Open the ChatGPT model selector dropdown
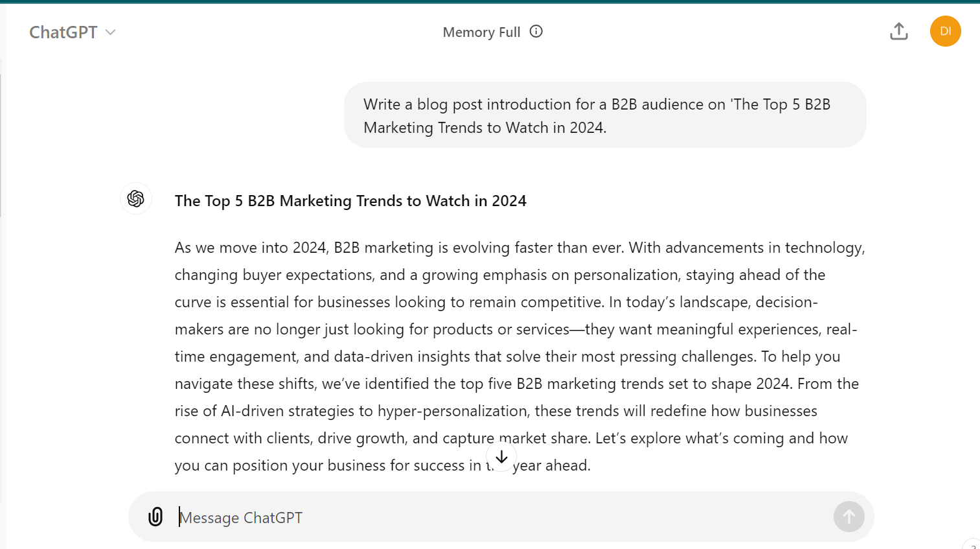 73,31
